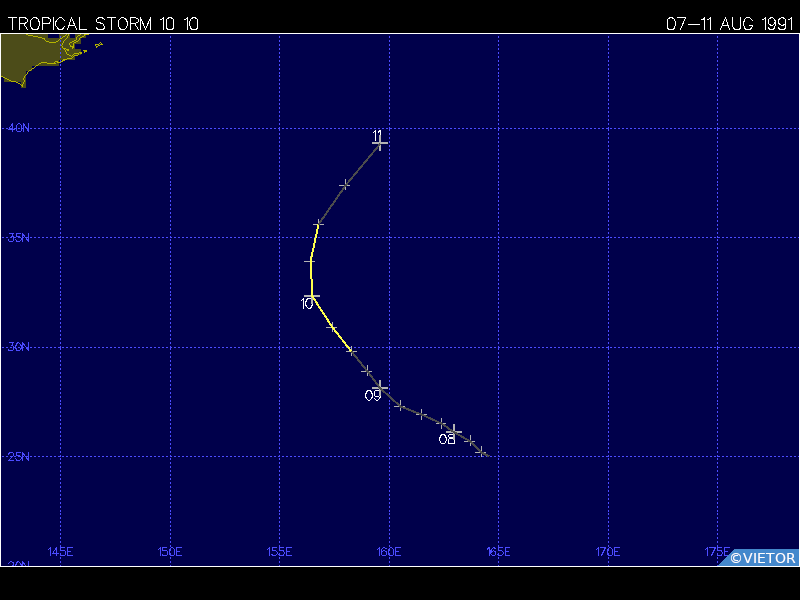Select the 35N latitude label

(19, 238)
